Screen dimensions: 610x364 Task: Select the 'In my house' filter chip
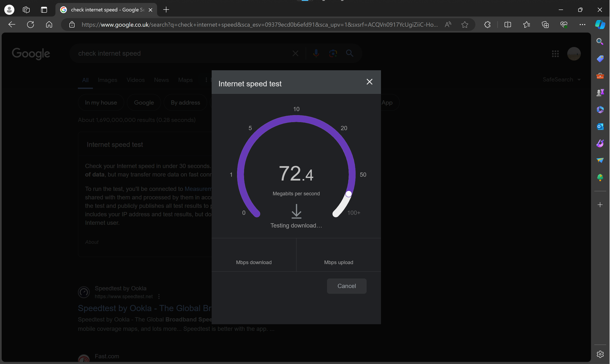pos(101,102)
